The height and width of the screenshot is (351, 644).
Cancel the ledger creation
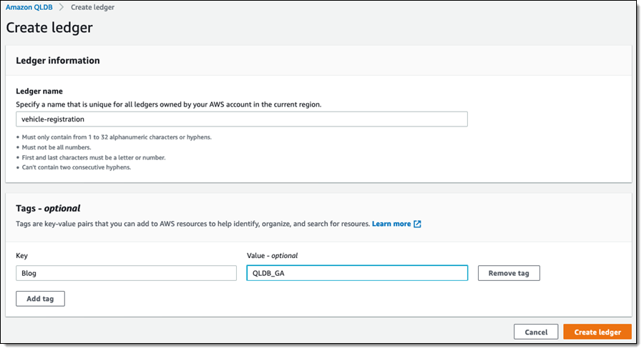tap(536, 332)
